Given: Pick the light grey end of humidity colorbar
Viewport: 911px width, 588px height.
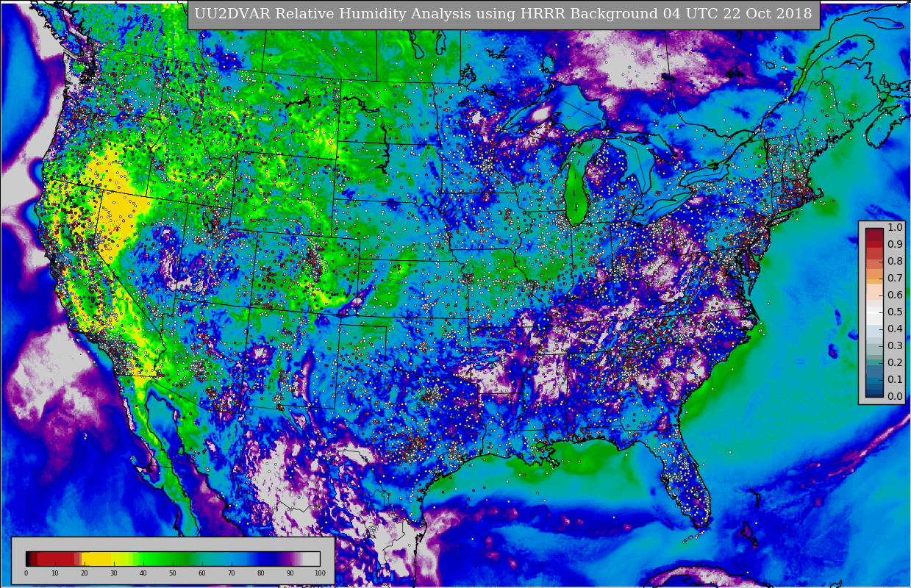Looking at the screenshot, I should (312, 559).
